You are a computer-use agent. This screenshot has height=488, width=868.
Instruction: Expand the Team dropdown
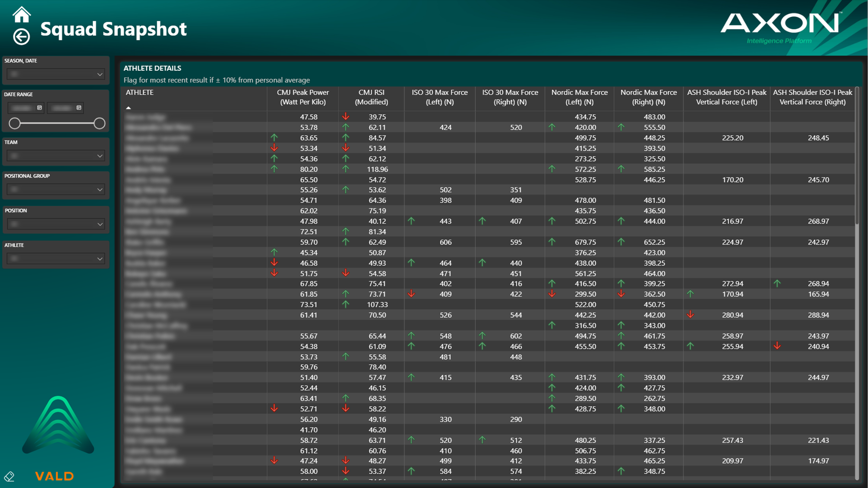coord(100,156)
